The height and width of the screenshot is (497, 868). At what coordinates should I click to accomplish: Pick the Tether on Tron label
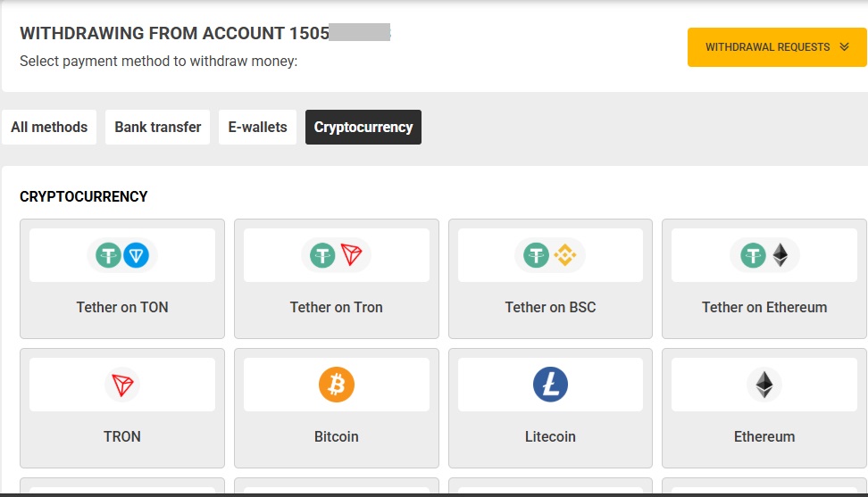[337, 307]
